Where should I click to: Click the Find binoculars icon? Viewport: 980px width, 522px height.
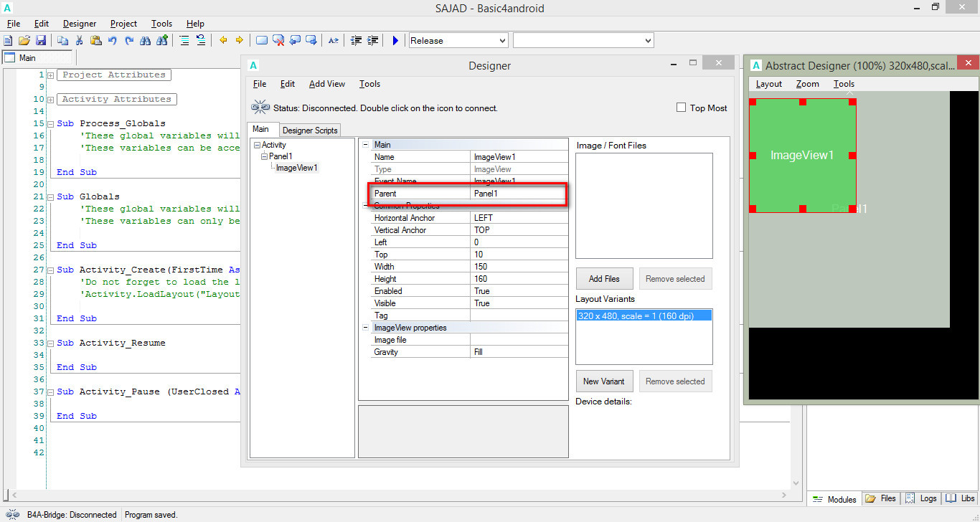(146, 41)
